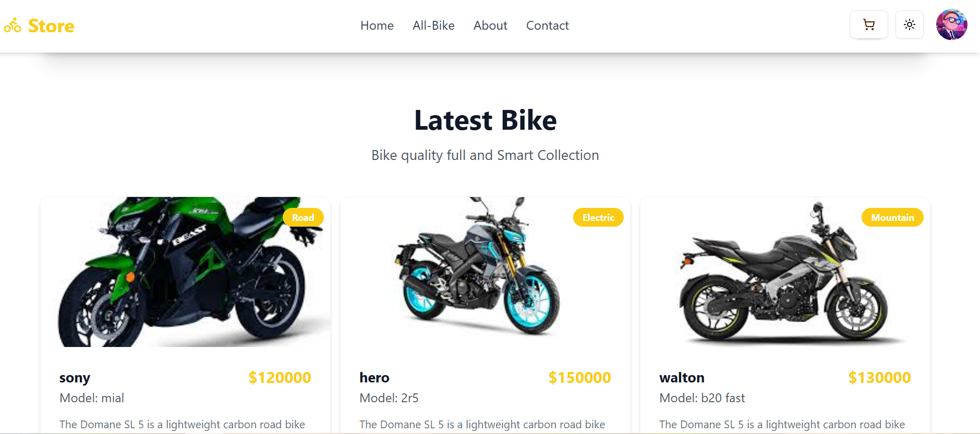Open the Contact page link
Image resolution: width=980 pixels, height=434 pixels.
pyautogui.click(x=547, y=26)
